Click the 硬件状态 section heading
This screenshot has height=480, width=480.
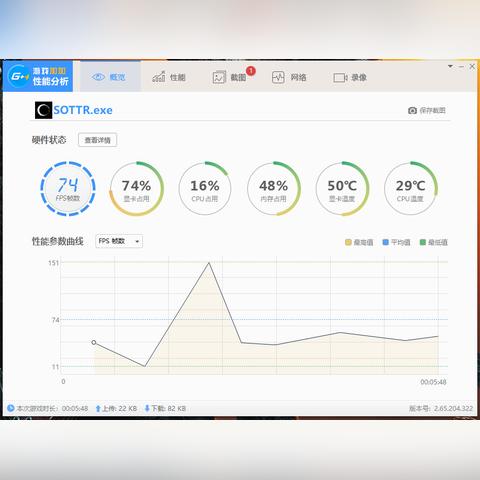pos(49,140)
